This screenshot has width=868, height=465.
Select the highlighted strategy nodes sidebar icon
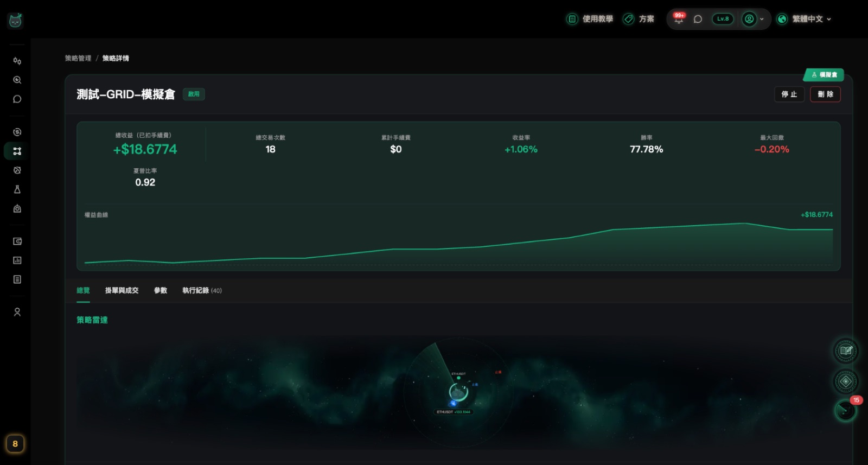(x=17, y=151)
